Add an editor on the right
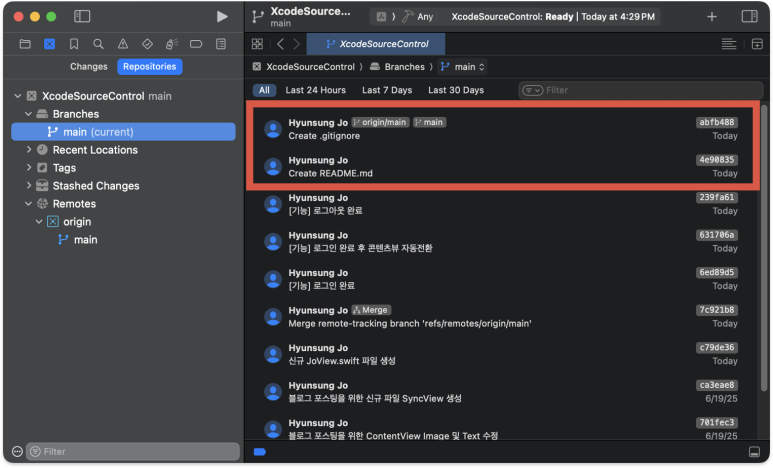The width and height of the screenshot is (773, 468). [x=757, y=44]
